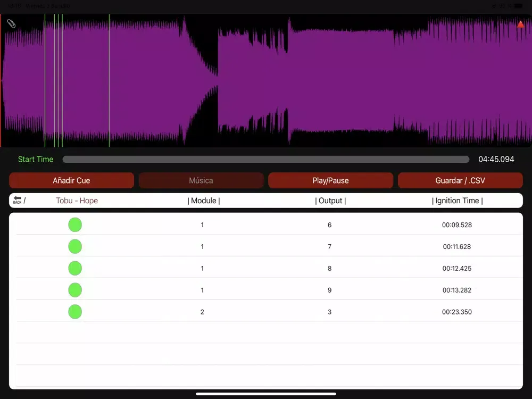Select output value 3
This screenshot has height=399, width=532.
pos(329,312)
